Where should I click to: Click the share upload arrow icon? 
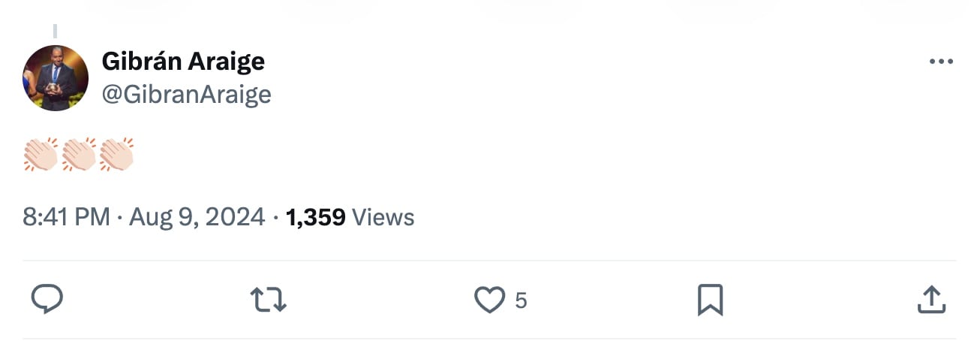click(x=930, y=300)
